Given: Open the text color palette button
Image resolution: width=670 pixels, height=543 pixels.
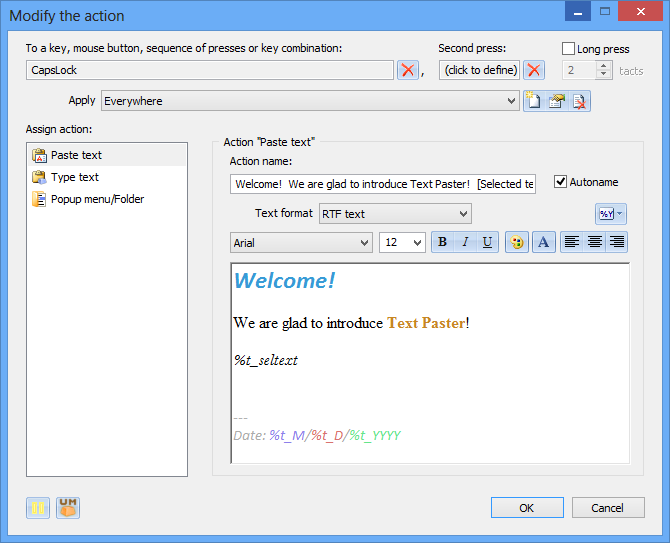Looking at the screenshot, I should click(517, 242).
